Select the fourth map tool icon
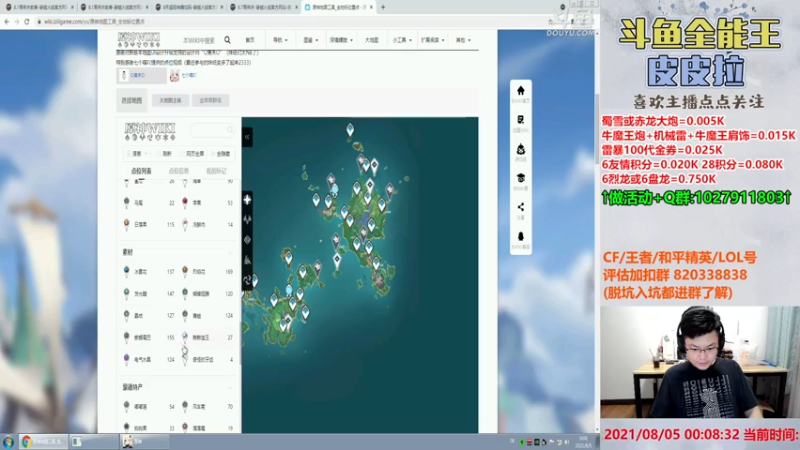The height and width of the screenshot is (450, 800). [x=247, y=260]
